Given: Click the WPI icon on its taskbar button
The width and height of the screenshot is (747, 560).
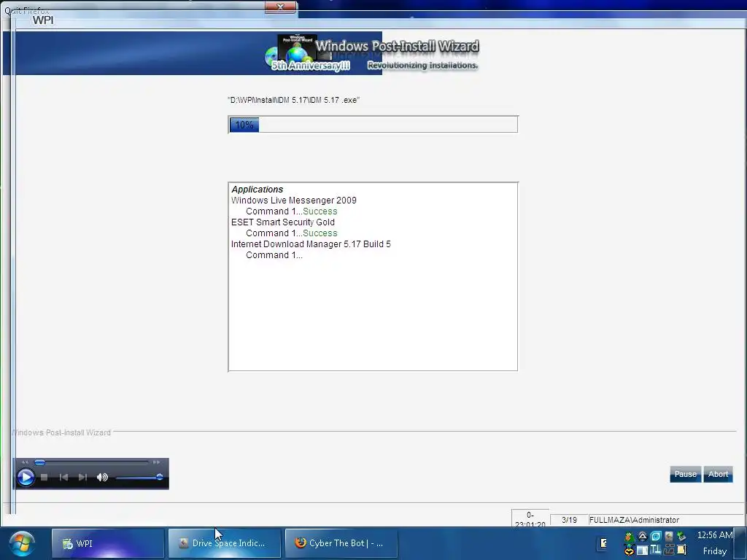Looking at the screenshot, I should 68,543.
